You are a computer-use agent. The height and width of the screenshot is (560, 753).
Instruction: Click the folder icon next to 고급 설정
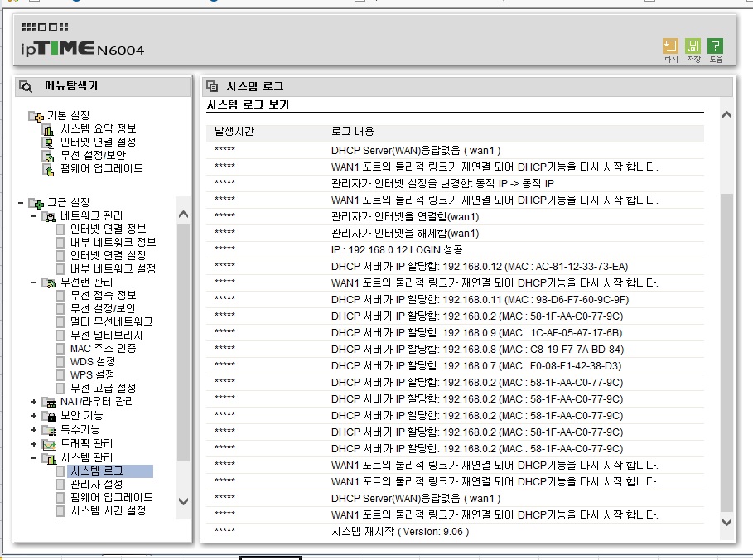point(36,203)
